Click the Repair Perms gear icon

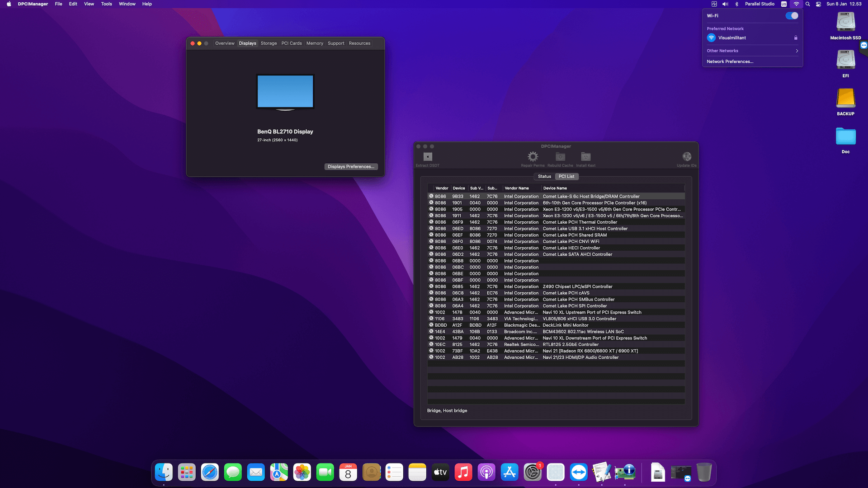[533, 157]
